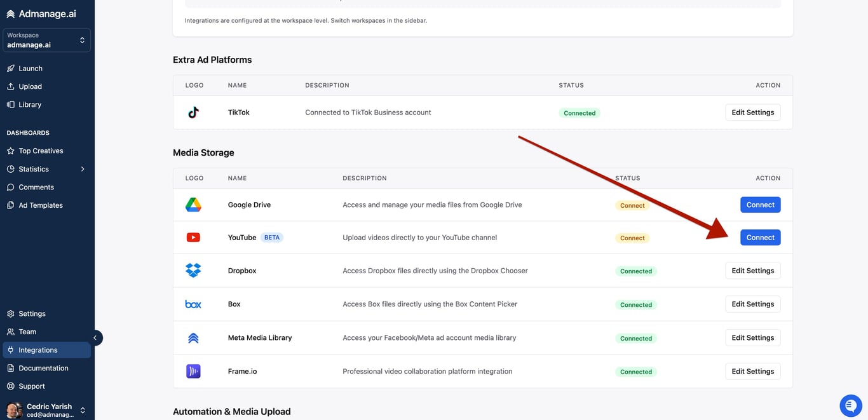Connect the YouTube integration
Image resolution: width=868 pixels, height=420 pixels.
(x=760, y=238)
